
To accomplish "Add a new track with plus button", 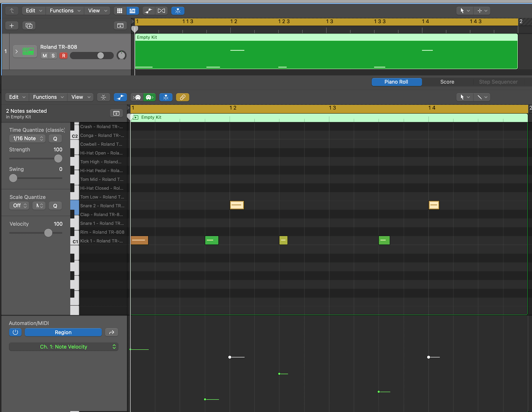I will point(12,26).
